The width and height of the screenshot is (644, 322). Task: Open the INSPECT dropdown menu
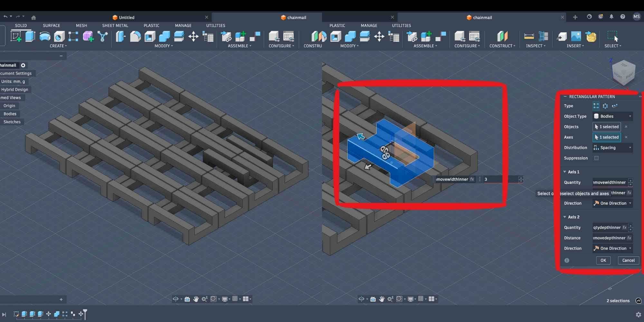click(536, 46)
